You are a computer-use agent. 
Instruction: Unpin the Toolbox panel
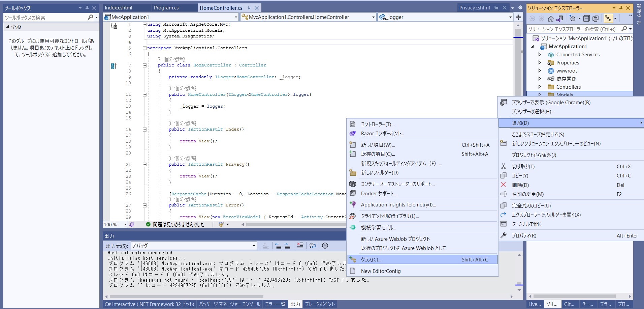click(x=87, y=8)
